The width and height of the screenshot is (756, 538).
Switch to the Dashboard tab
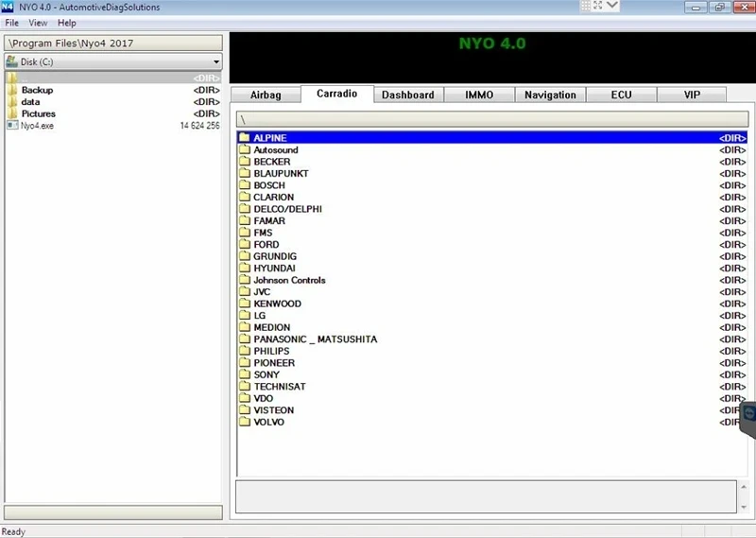(x=408, y=95)
